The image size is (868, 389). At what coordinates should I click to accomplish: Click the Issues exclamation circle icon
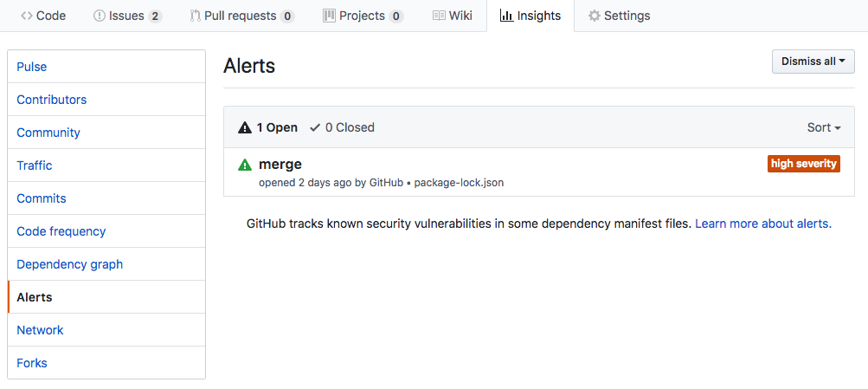click(100, 16)
